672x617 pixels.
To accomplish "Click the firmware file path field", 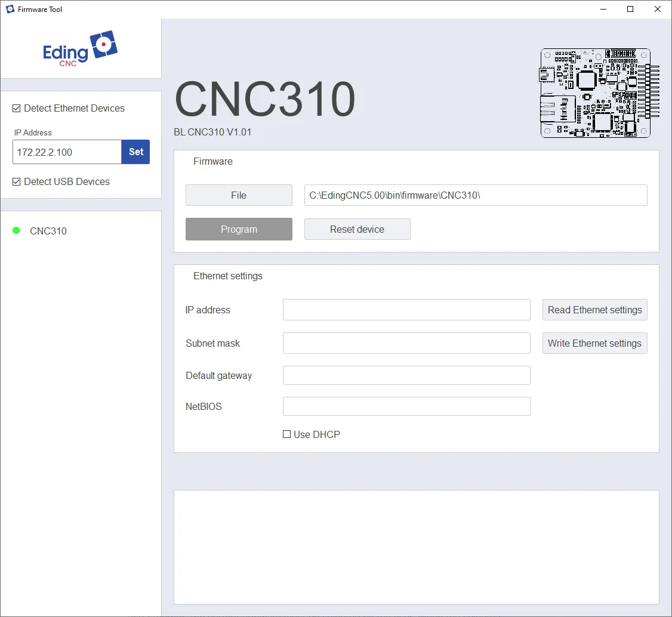I will (x=476, y=195).
